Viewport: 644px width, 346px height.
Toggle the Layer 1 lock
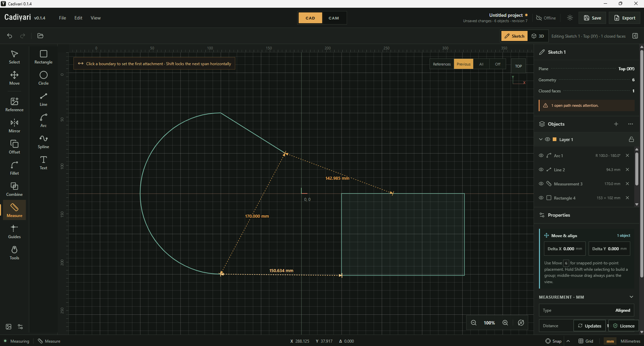tap(631, 139)
